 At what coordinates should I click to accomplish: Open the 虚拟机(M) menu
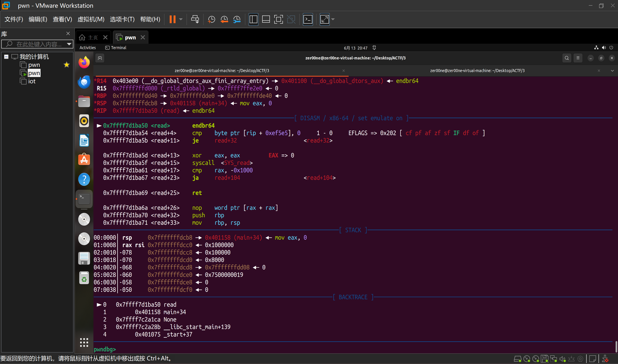point(91,19)
